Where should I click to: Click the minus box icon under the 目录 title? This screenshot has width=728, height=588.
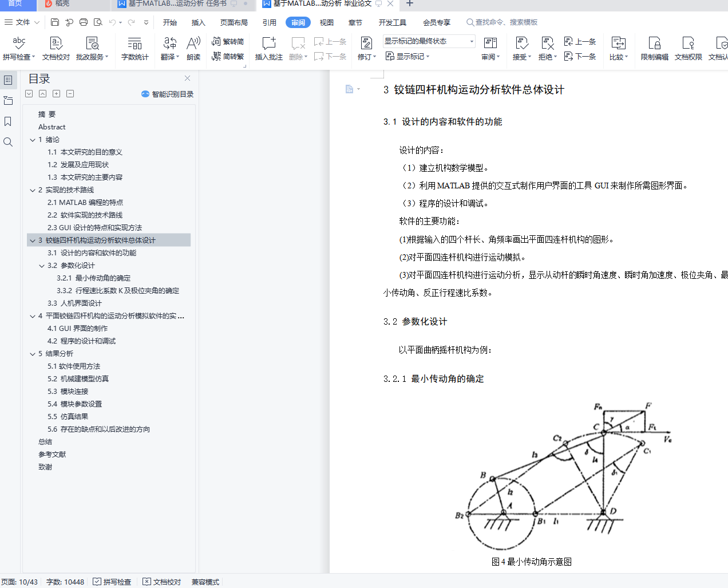point(70,93)
